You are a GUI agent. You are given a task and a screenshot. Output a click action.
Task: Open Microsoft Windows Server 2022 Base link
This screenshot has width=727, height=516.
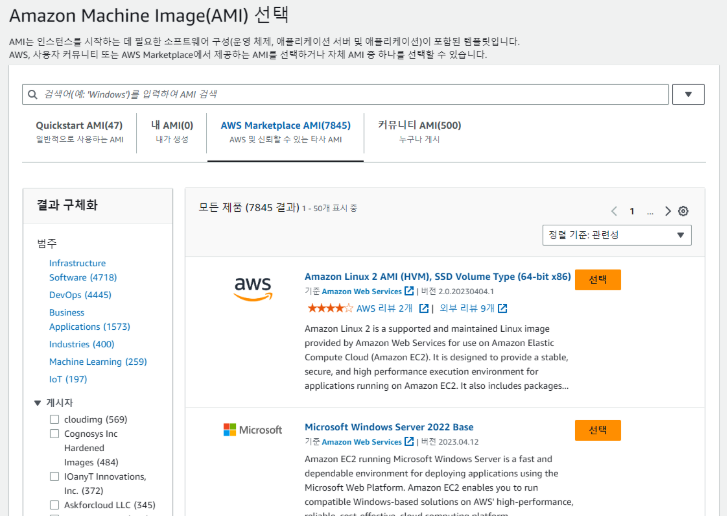point(389,427)
